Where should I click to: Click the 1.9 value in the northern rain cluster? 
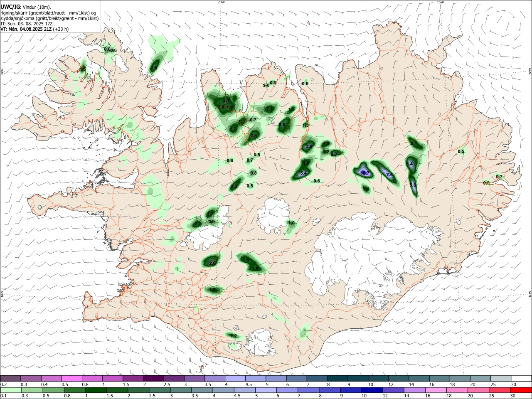tap(229, 108)
